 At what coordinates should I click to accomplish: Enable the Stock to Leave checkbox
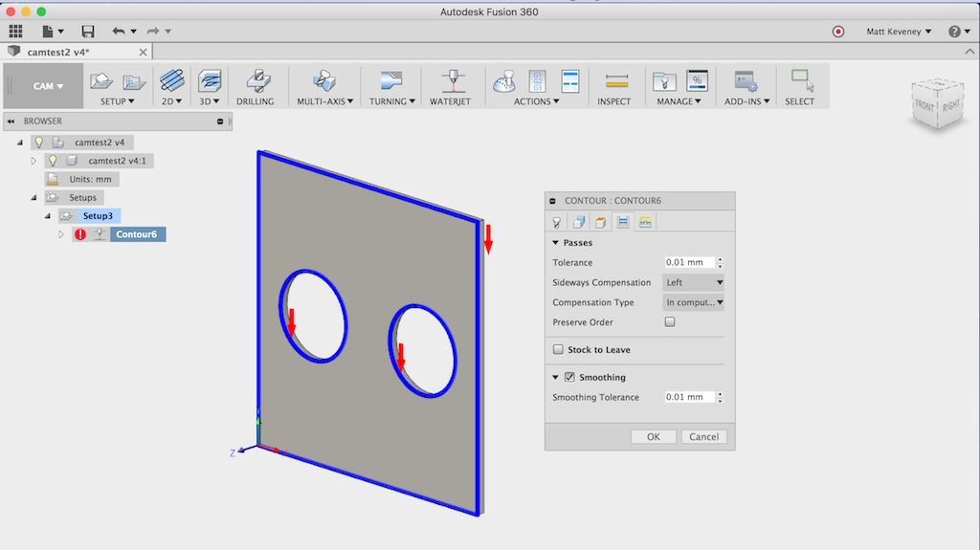(558, 349)
